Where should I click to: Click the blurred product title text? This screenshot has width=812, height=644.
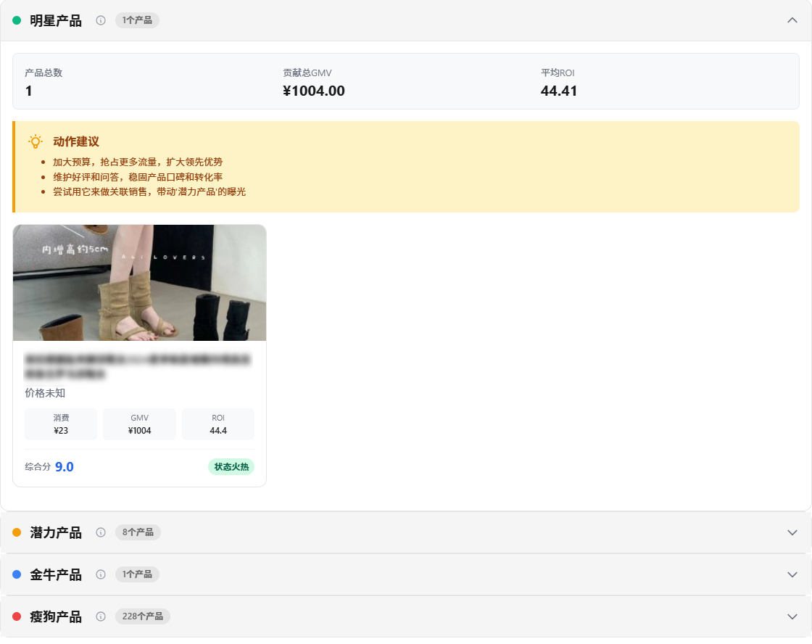pyautogui.click(x=138, y=366)
